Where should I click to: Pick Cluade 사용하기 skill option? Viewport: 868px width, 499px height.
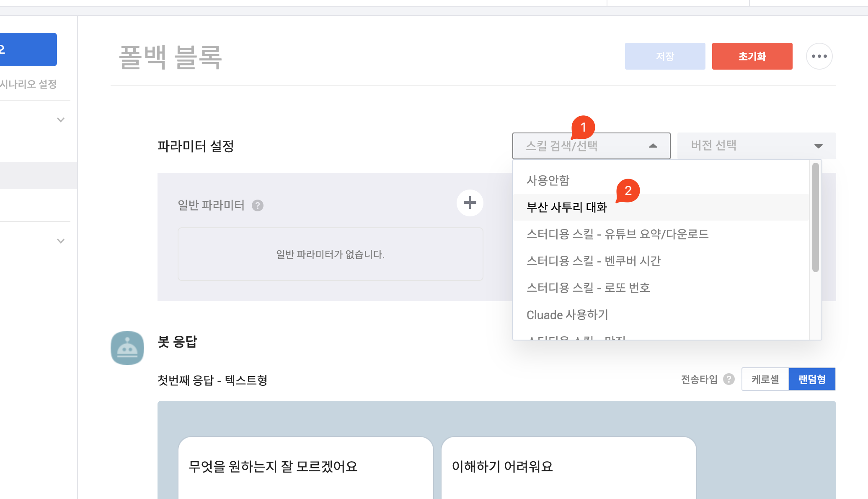coord(567,314)
